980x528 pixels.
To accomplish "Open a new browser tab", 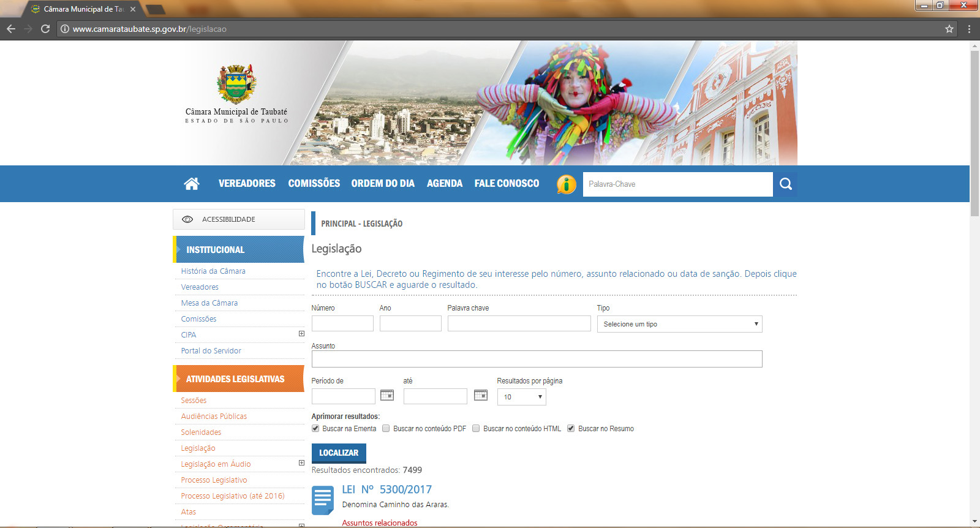I will coord(156,9).
